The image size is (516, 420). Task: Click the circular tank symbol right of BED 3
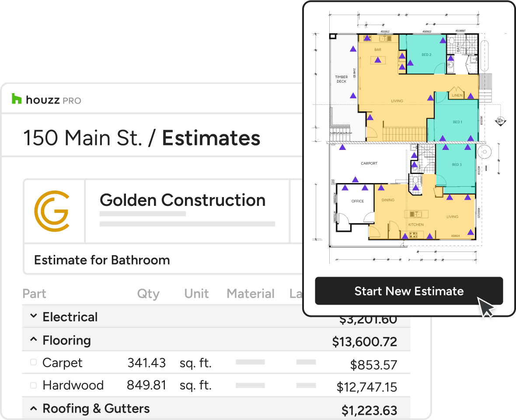click(x=485, y=152)
